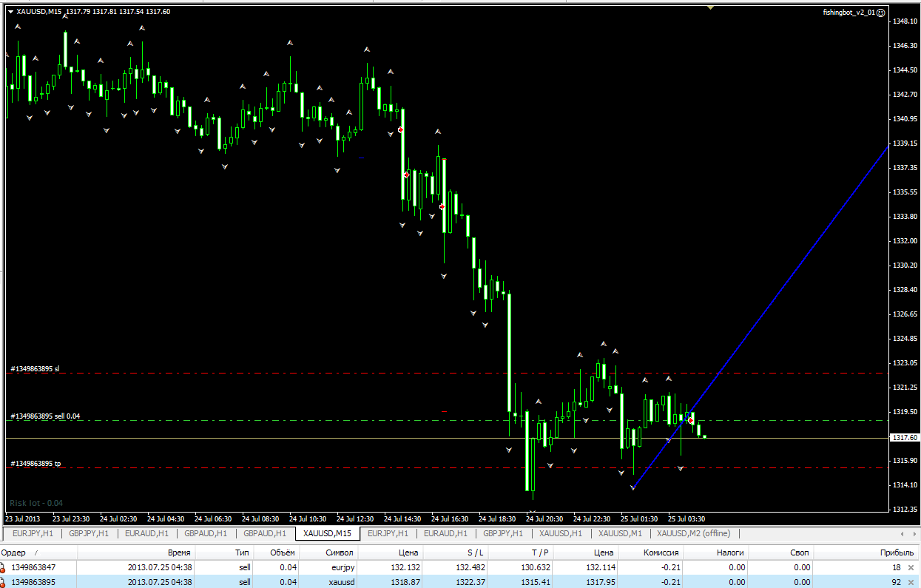Click the 1314.10 price scale label
The height and width of the screenshot is (588, 921).
(x=905, y=484)
